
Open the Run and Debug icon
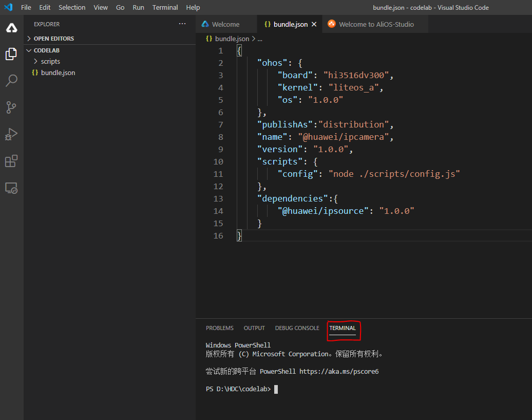pyautogui.click(x=11, y=134)
